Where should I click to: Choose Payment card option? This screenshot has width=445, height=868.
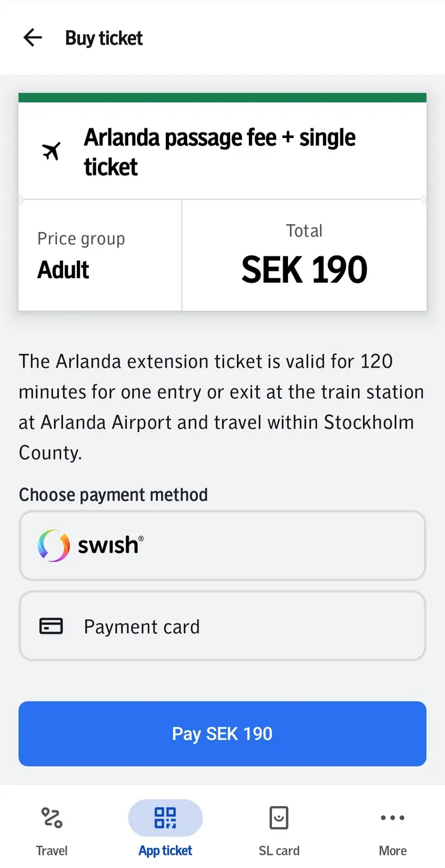[222, 626]
